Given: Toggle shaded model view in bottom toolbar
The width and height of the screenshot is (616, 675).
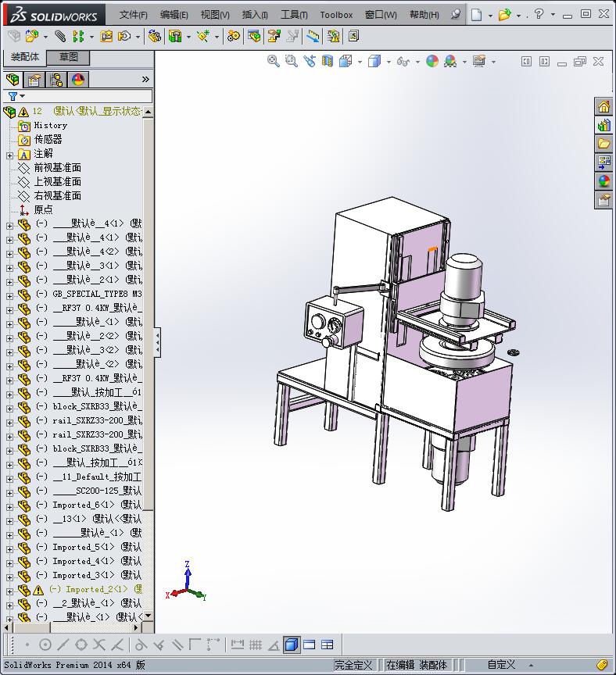Looking at the screenshot, I should pos(292,645).
